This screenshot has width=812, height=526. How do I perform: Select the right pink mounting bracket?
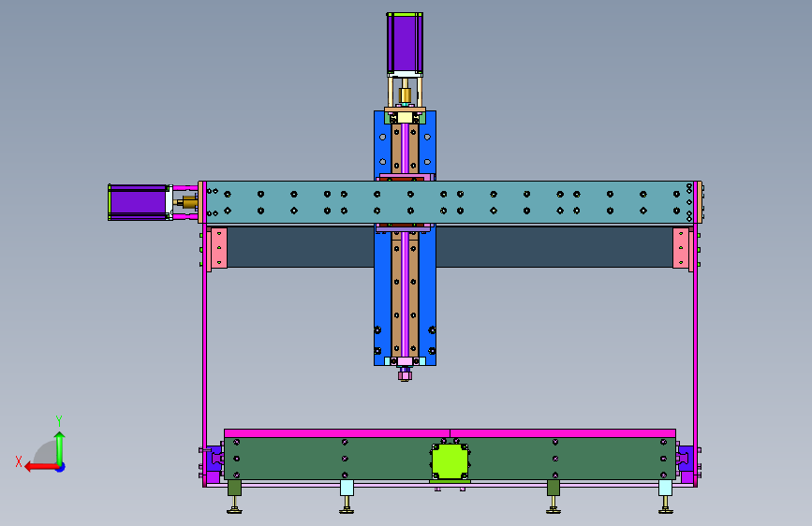(681, 248)
